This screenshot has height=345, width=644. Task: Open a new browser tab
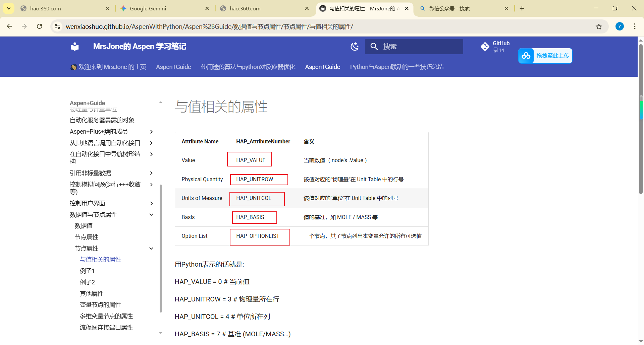(x=522, y=8)
